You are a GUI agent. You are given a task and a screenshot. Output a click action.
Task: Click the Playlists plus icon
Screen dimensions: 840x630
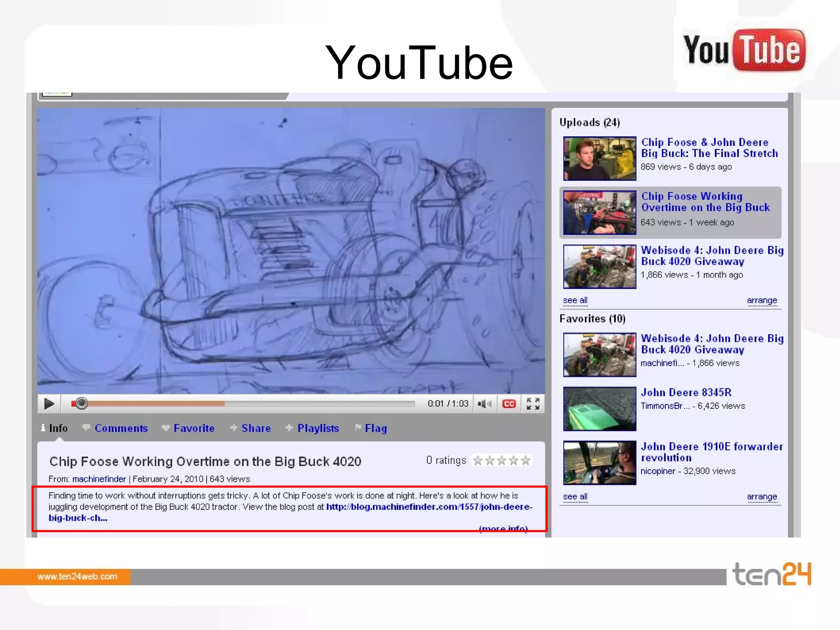click(289, 428)
